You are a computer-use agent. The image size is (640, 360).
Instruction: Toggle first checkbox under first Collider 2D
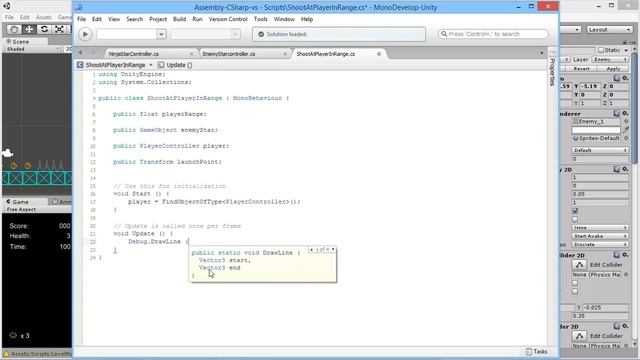(575, 283)
